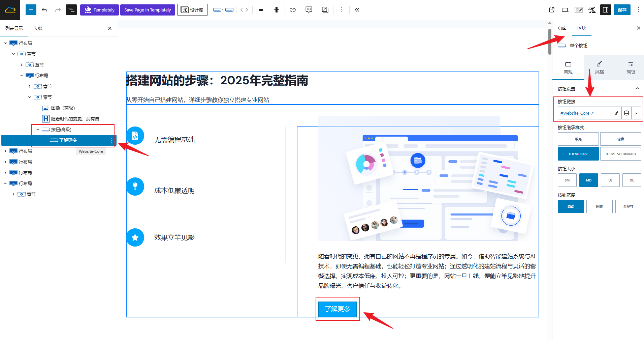The width and height of the screenshot is (644, 341).
Task: Open the 风格 style tab
Action: tap(599, 67)
